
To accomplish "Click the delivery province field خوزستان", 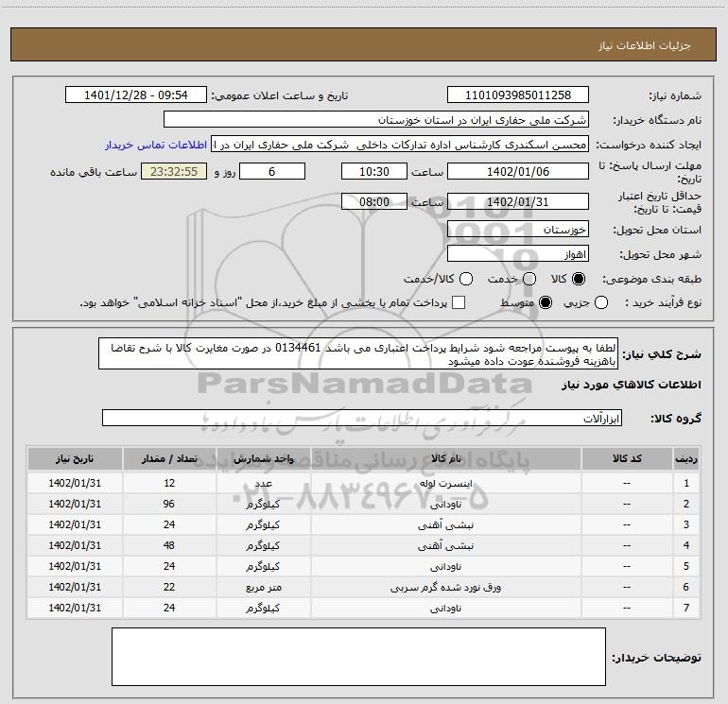I will [518, 230].
